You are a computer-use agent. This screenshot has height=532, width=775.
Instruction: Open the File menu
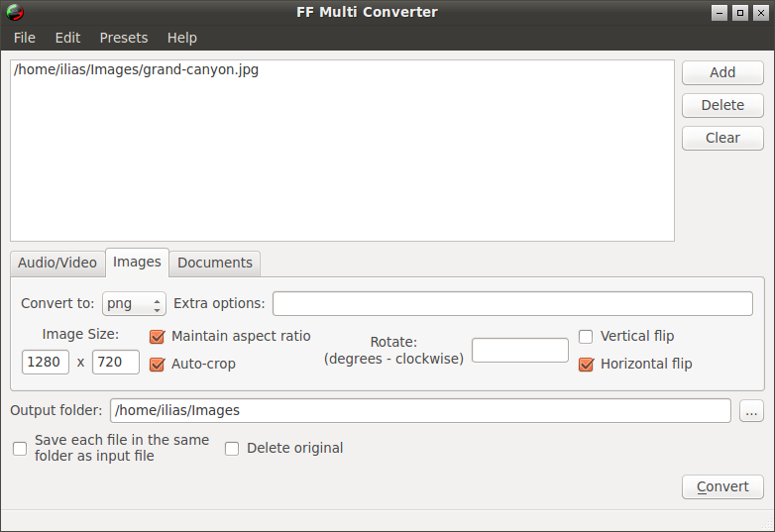click(25, 38)
